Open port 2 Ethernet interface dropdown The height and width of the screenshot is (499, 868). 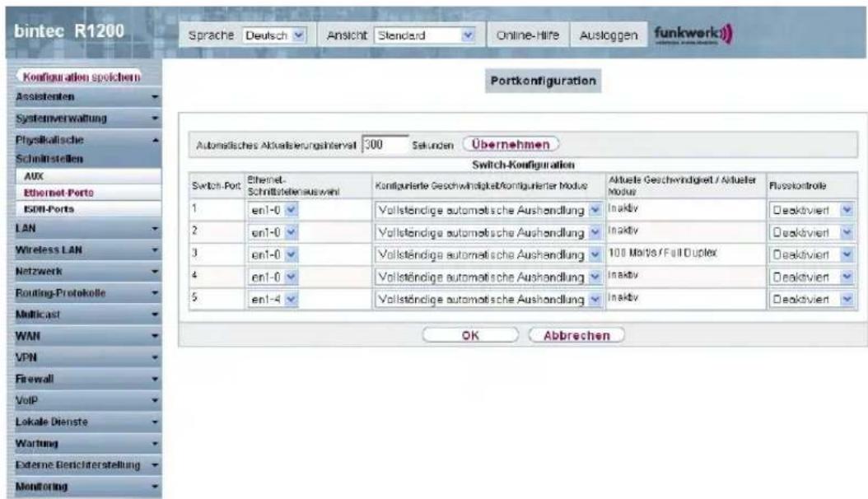point(273,232)
